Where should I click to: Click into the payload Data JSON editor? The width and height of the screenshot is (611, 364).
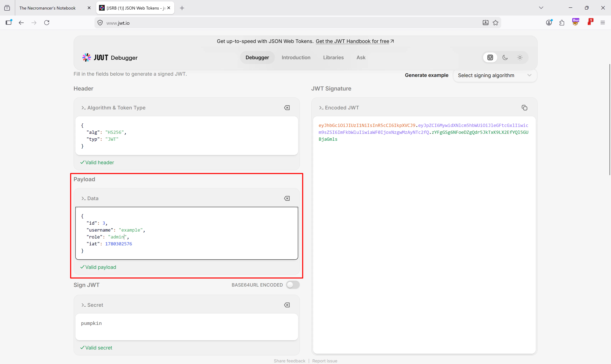click(187, 233)
